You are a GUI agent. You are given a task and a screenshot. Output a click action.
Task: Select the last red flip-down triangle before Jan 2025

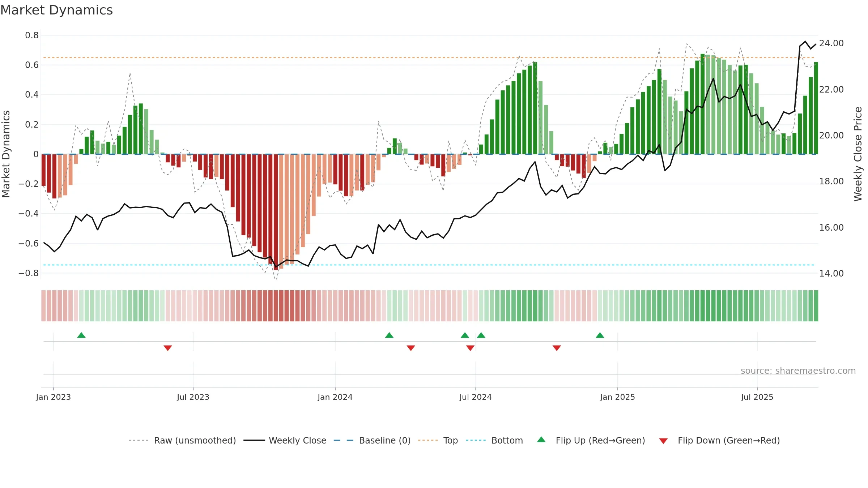click(x=557, y=348)
